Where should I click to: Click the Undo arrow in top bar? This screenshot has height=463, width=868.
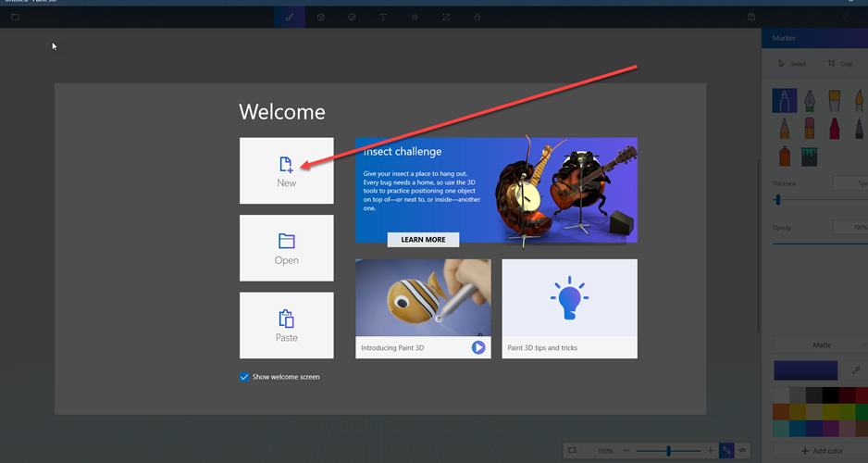[x=783, y=18]
